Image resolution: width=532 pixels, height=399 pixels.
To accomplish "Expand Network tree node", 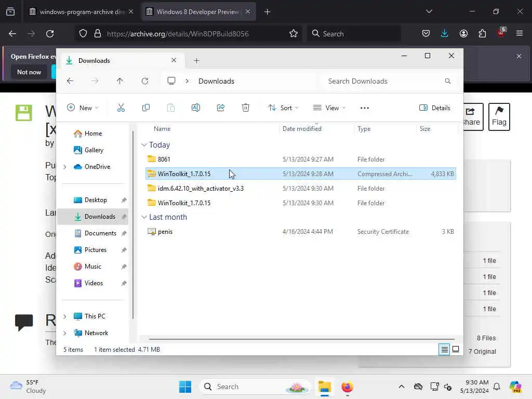I will pyautogui.click(x=64, y=333).
